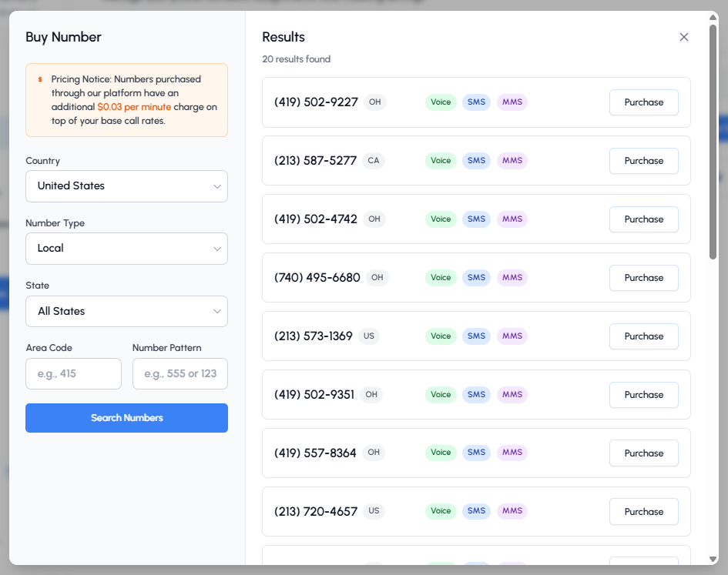Click SMS badge for (213) 587-5277
Viewport: 728px width, 575px height.
pos(476,161)
